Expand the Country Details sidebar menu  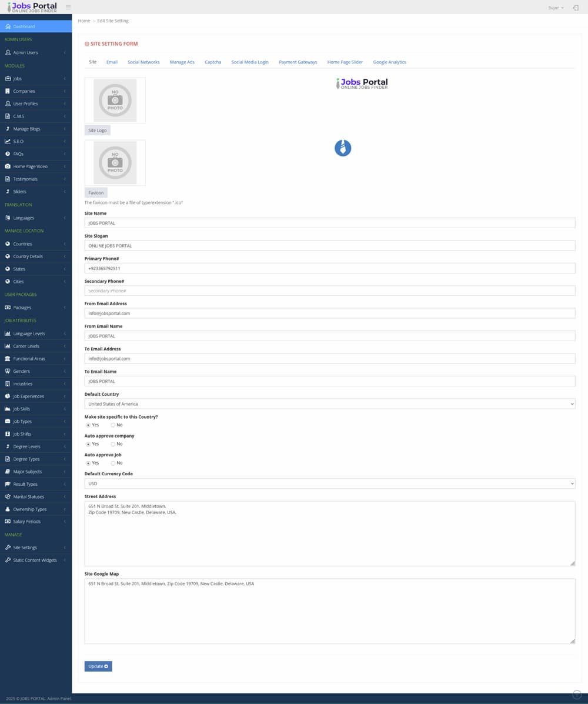point(36,256)
